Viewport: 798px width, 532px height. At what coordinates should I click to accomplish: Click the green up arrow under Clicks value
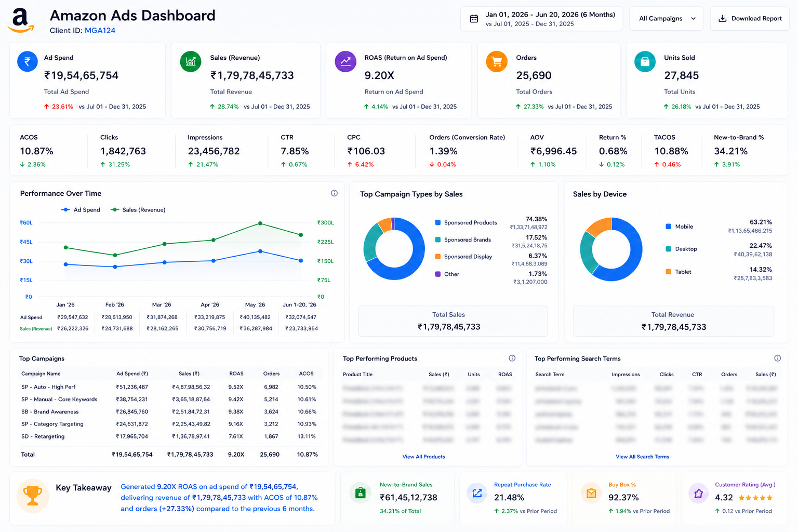[x=103, y=165]
